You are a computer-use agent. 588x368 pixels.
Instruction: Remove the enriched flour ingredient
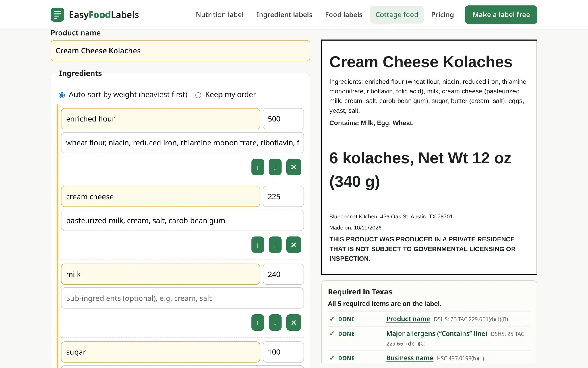(294, 167)
